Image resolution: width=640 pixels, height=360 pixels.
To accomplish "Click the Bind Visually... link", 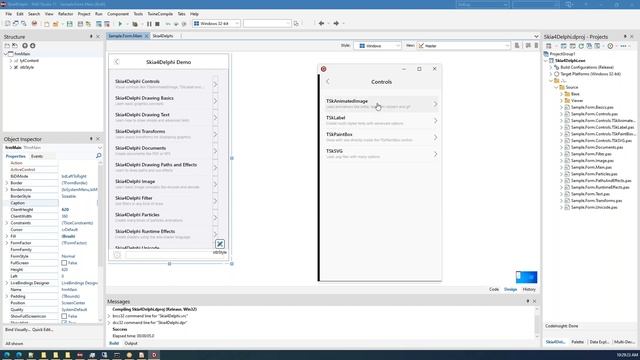I will point(17,329).
